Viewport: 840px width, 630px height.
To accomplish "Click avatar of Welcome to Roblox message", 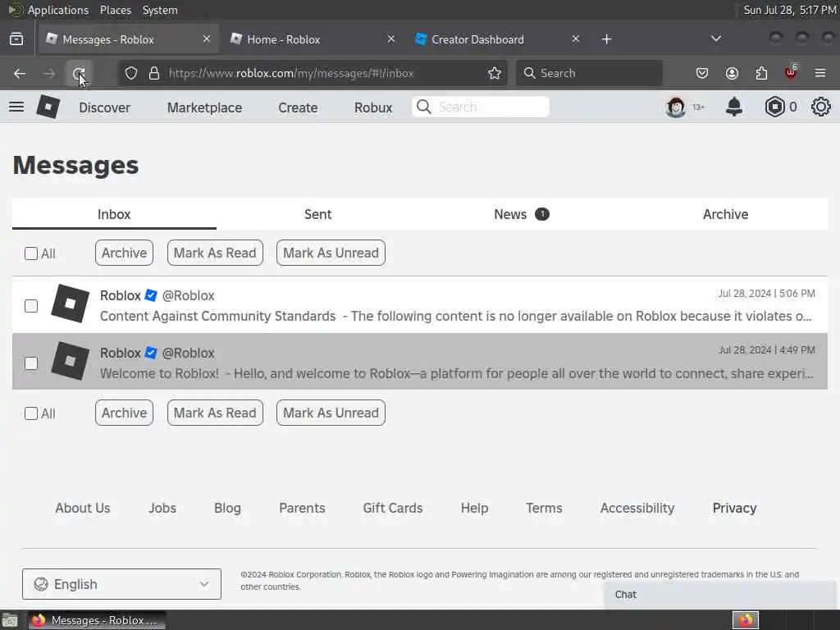I will tap(71, 361).
